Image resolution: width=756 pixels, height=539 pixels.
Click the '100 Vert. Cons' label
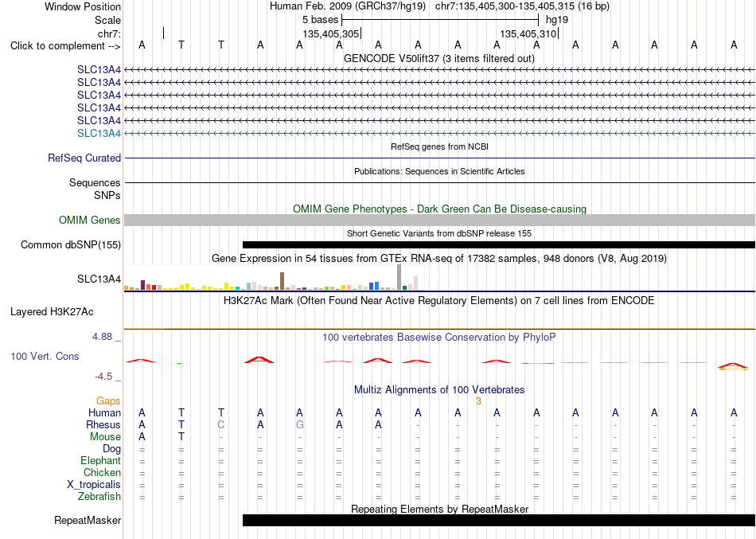click(45, 356)
